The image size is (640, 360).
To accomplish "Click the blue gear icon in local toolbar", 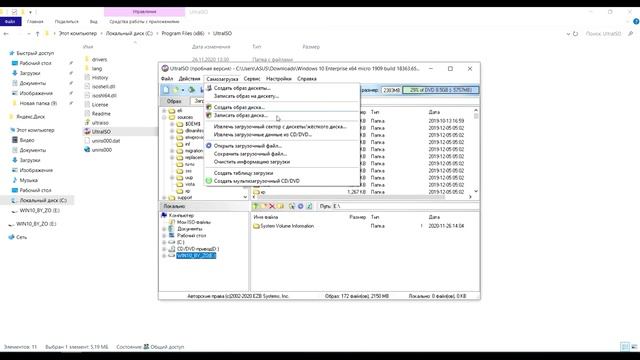I will click(x=300, y=206).
